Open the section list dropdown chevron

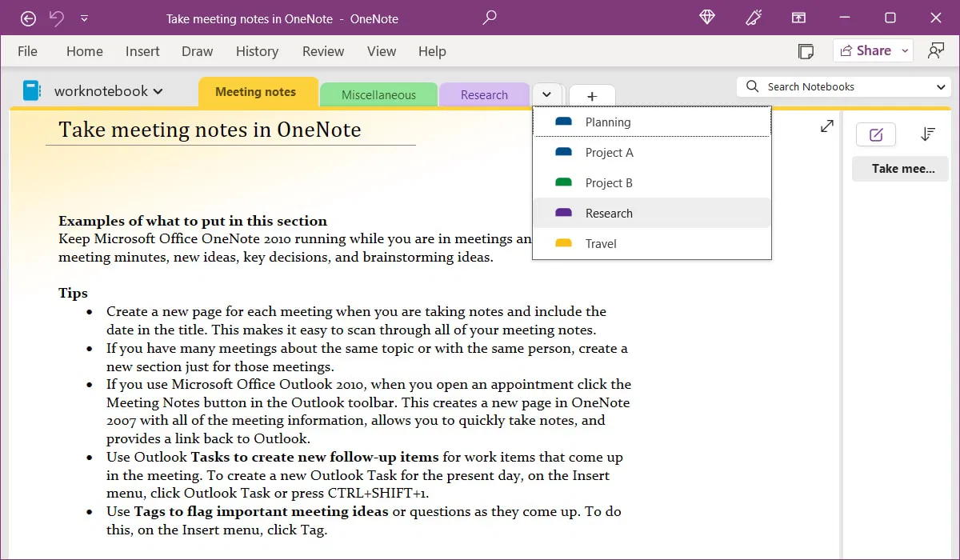click(x=547, y=94)
